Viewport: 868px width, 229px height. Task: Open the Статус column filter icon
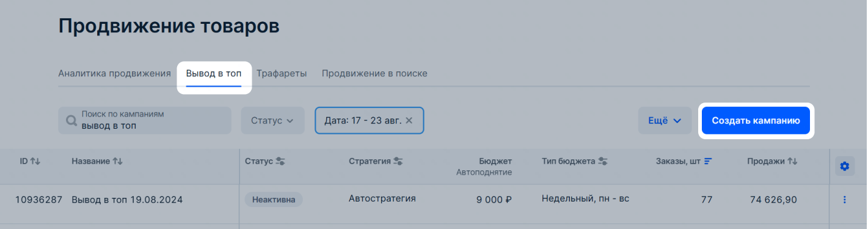point(280,161)
